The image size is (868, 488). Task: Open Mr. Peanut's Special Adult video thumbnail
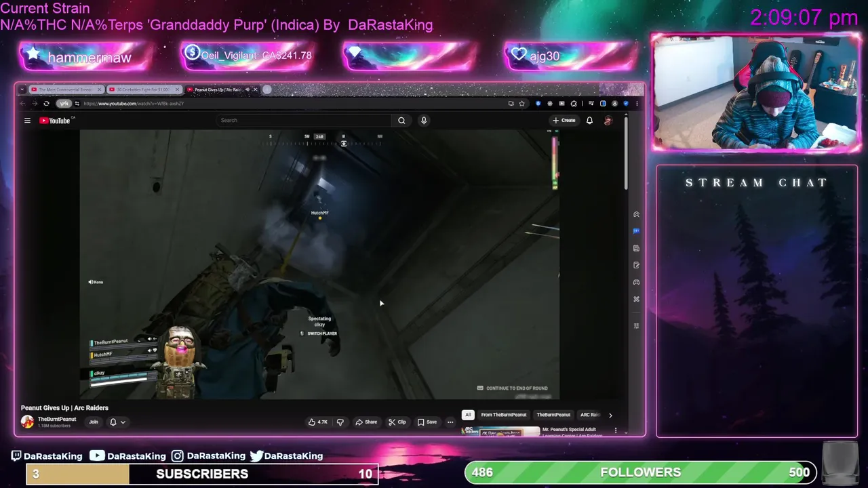coord(500,432)
